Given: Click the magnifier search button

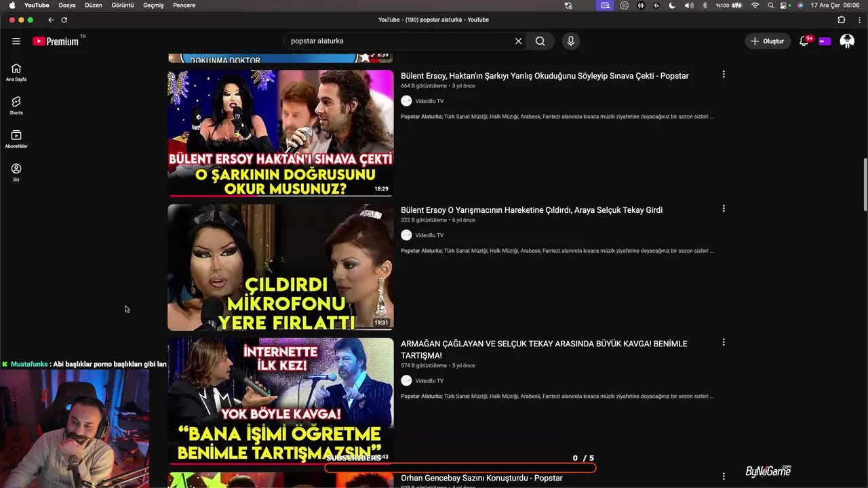Looking at the screenshot, I should pos(540,41).
